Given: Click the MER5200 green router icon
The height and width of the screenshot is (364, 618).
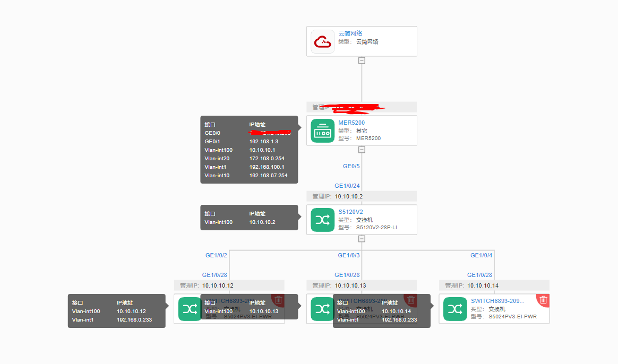Looking at the screenshot, I should coord(322,131).
